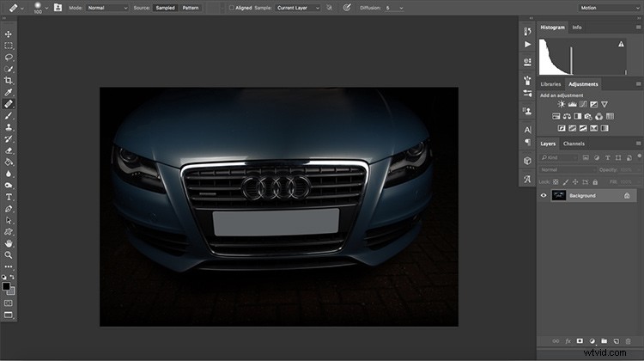Select the Blur tool
The height and width of the screenshot is (361, 644).
(x=9, y=174)
